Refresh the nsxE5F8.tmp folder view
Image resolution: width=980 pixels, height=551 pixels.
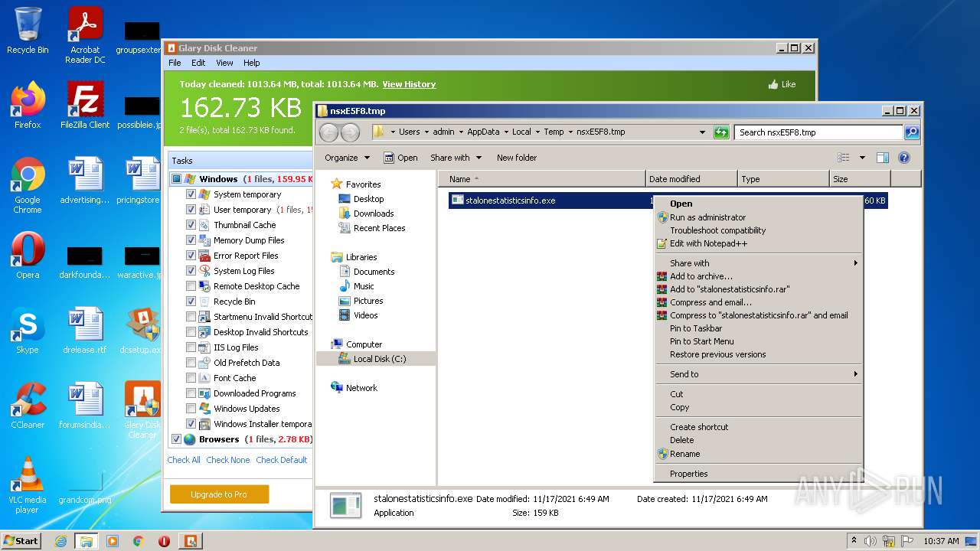(720, 132)
